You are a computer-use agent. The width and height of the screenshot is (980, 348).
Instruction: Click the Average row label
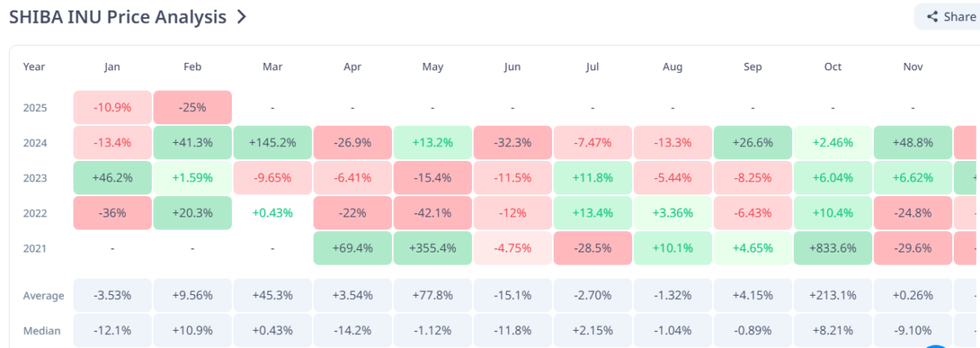(42, 295)
